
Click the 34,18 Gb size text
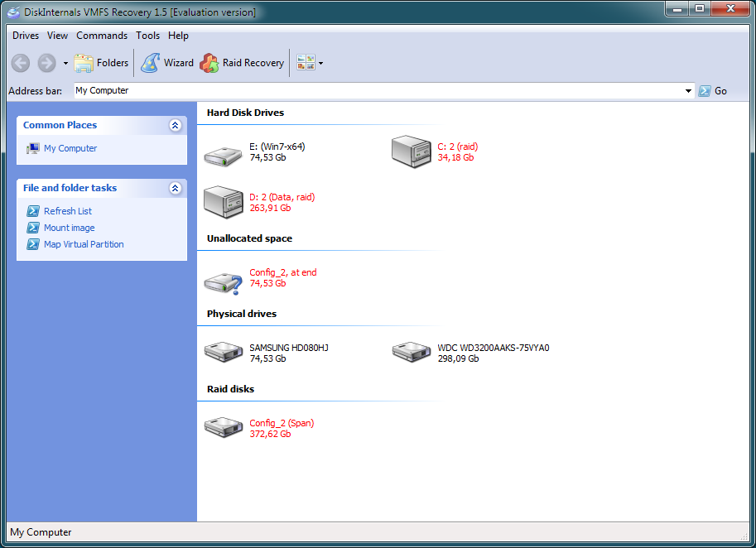(455, 157)
